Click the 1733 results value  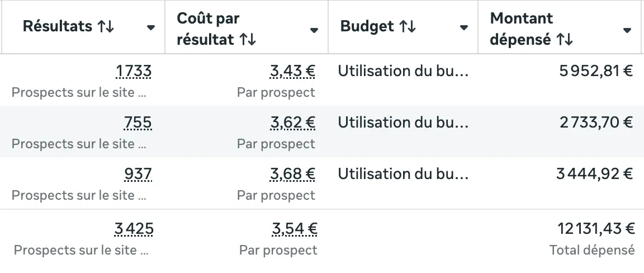134,72
